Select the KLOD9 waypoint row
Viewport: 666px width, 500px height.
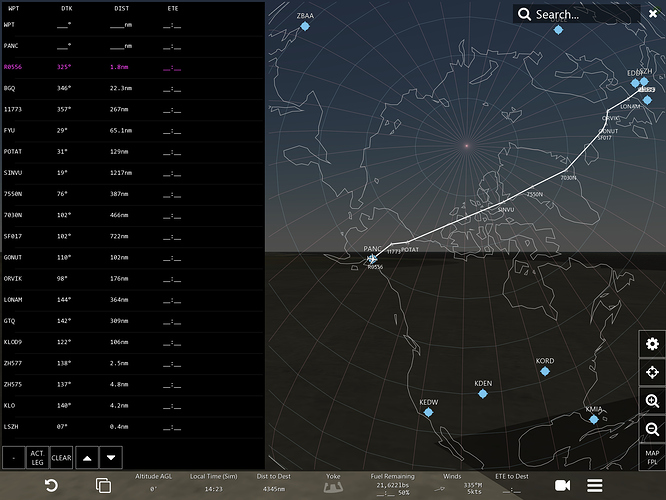(x=133, y=342)
